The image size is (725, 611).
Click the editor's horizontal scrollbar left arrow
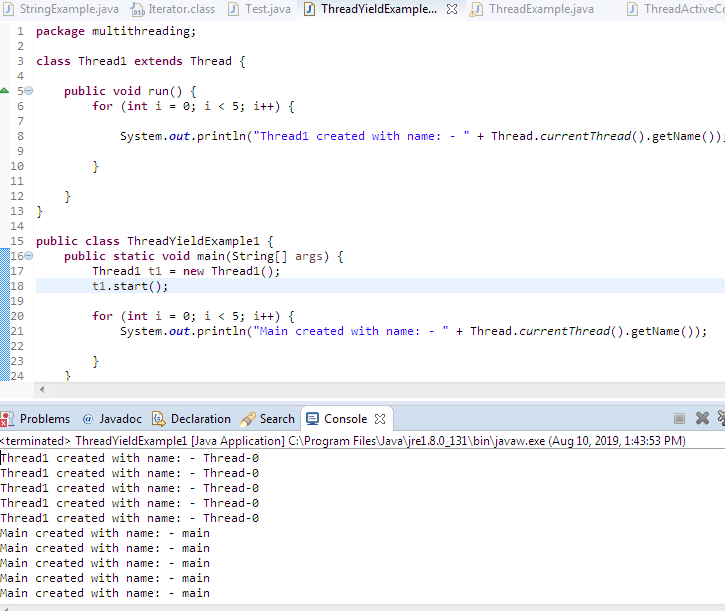coord(41,389)
